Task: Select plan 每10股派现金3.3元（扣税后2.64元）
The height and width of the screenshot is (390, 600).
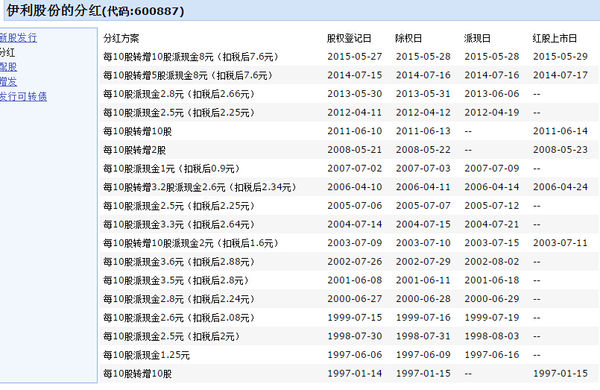Action: (179, 224)
